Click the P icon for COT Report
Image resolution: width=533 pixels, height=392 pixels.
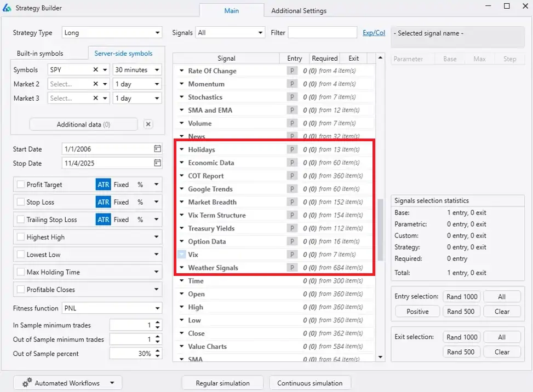pos(293,176)
